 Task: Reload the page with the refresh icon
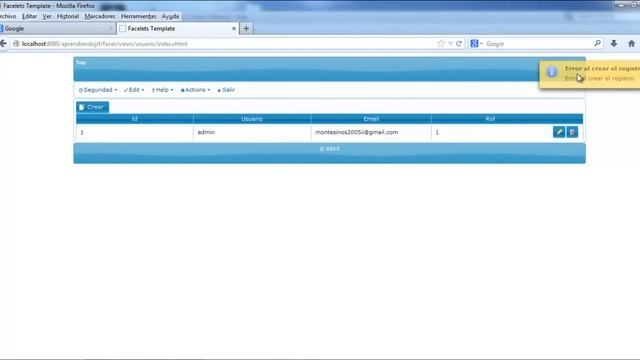[x=459, y=44]
